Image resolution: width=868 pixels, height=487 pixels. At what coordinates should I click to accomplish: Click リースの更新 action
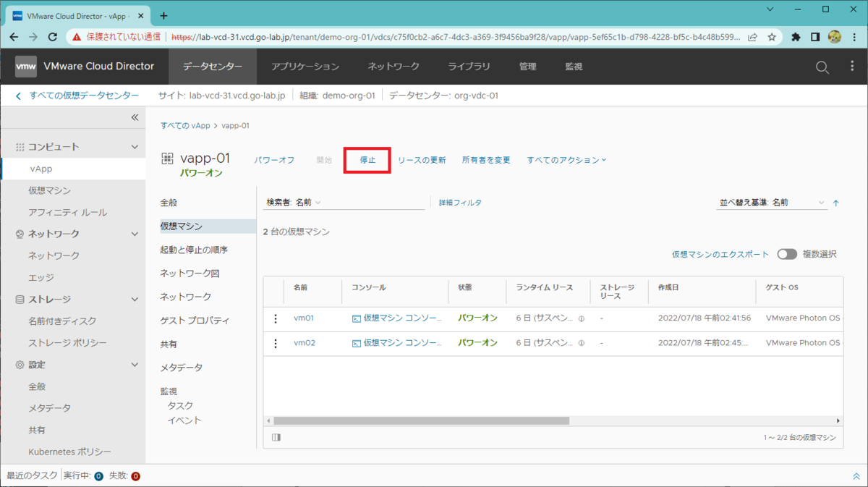(x=422, y=160)
